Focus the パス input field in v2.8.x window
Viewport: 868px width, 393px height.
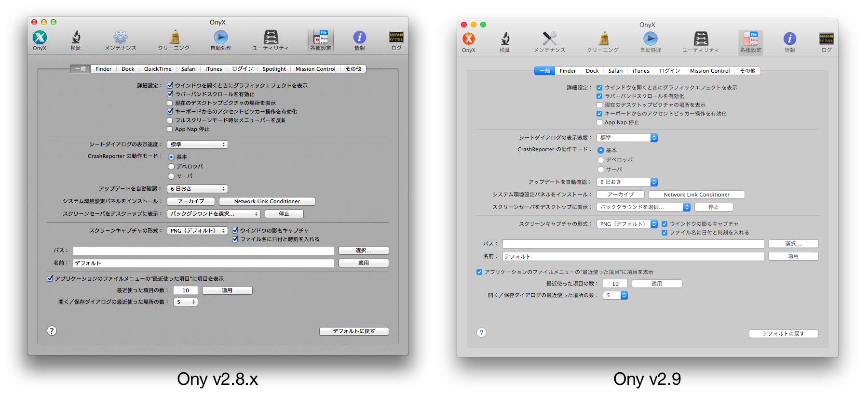click(x=203, y=250)
